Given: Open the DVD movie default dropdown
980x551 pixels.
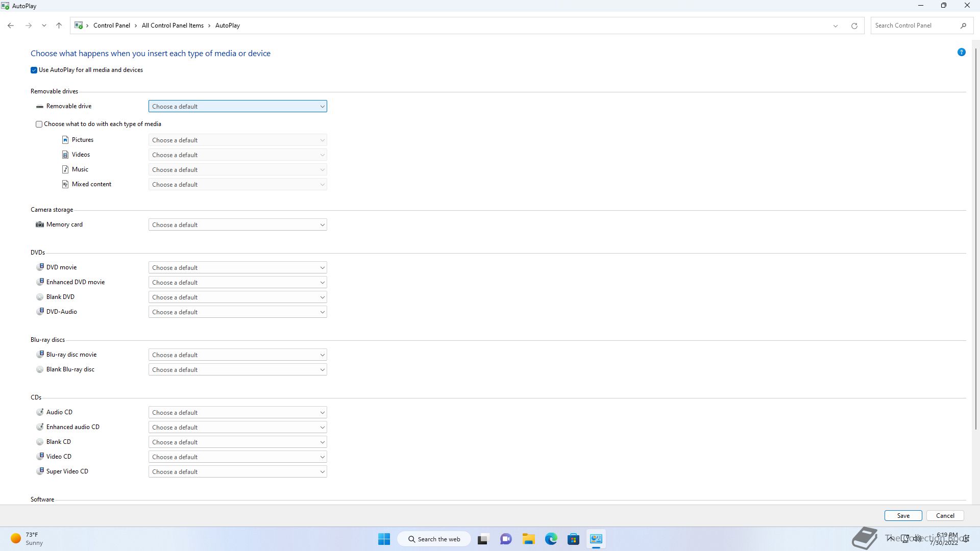Looking at the screenshot, I should tap(237, 268).
